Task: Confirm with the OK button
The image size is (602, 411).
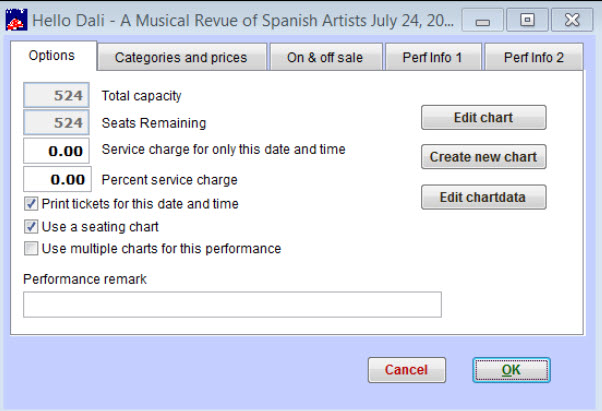Action: [x=511, y=370]
